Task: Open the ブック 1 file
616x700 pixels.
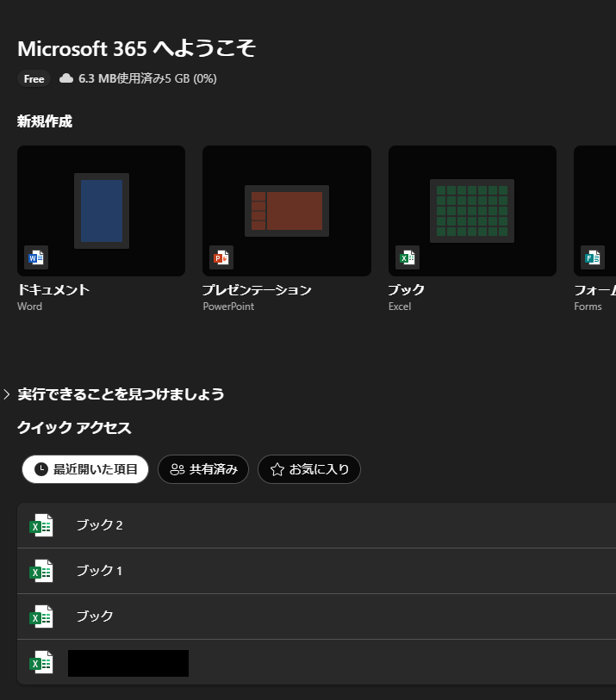Action: (316, 571)
